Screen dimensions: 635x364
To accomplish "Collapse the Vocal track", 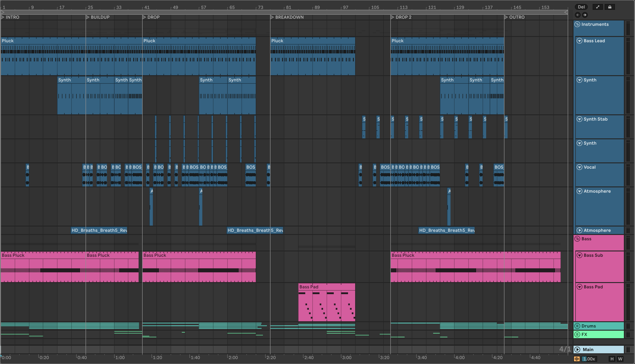I will pos(580,167).
